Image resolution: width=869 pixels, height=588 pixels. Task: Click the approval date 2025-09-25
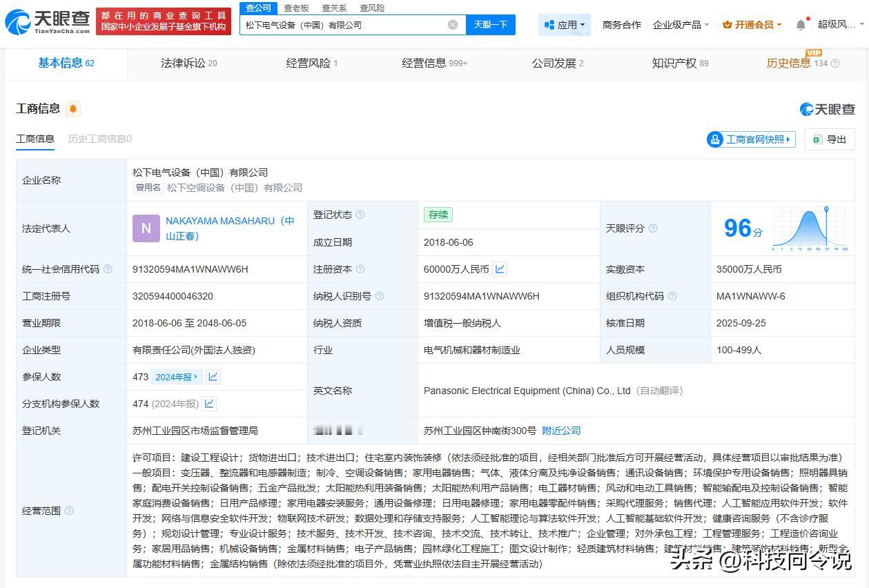click(x=741, y=323)
